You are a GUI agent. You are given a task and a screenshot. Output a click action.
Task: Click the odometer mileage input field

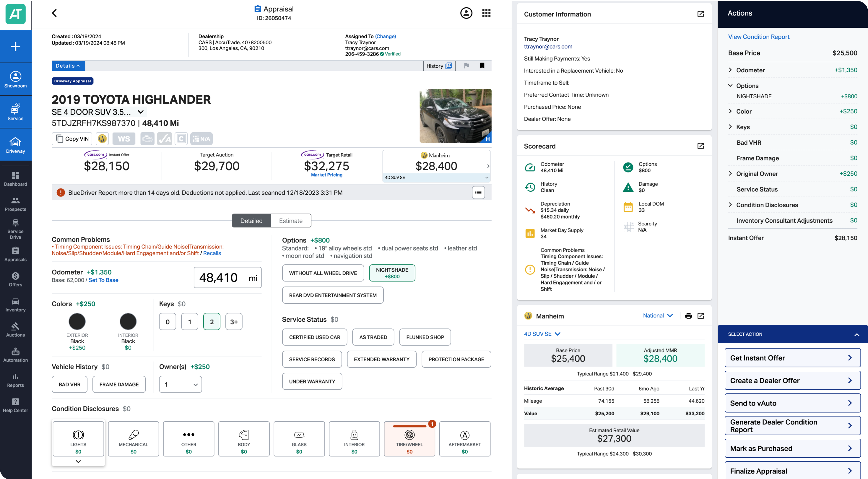(x=228, y=277)
